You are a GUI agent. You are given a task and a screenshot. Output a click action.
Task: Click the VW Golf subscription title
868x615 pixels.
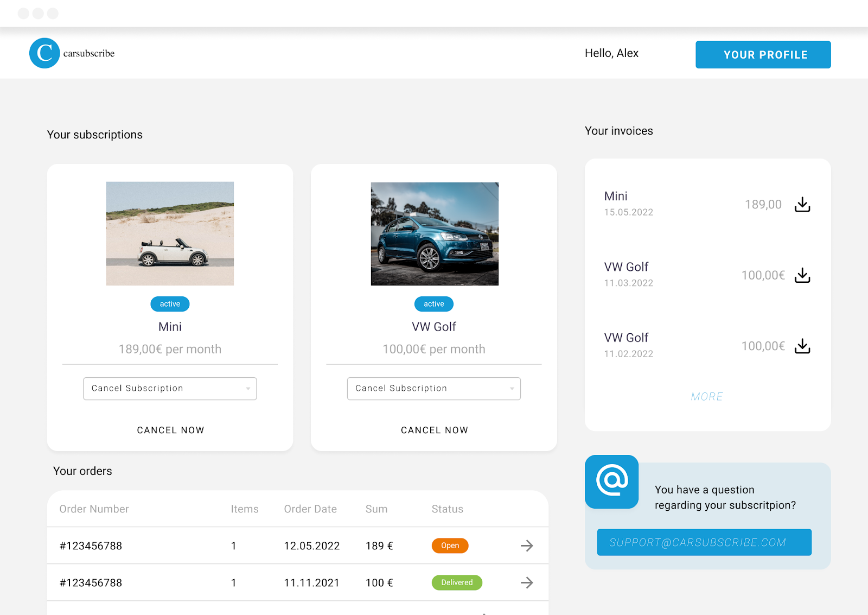point(434,327)
